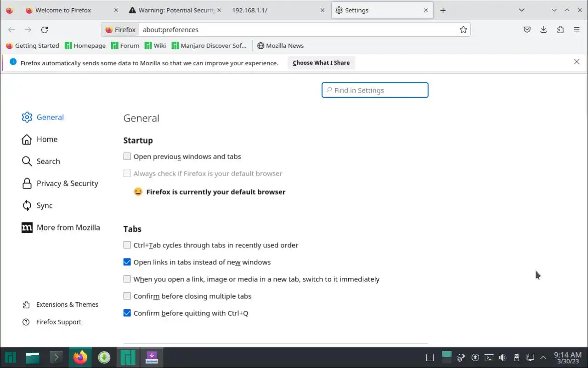Expand the hidden system tray icons arrow
Image resolution: width=588 pixels, height=368 pixels.
click(543, 357)
